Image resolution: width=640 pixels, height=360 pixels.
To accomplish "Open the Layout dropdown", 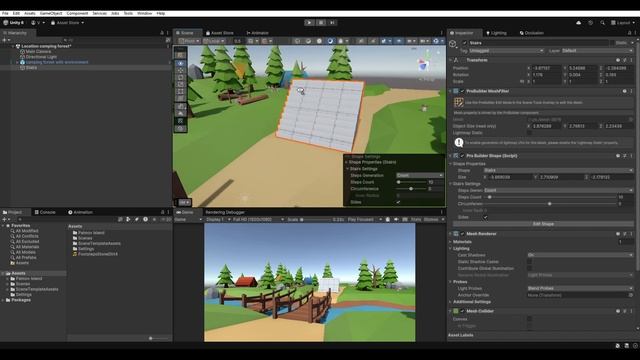I will [623, 23].
